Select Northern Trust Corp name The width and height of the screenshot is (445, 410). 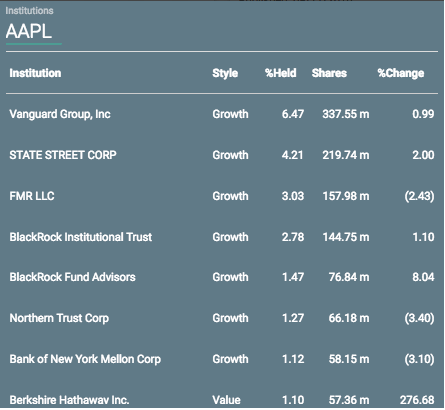coord(59,318)
